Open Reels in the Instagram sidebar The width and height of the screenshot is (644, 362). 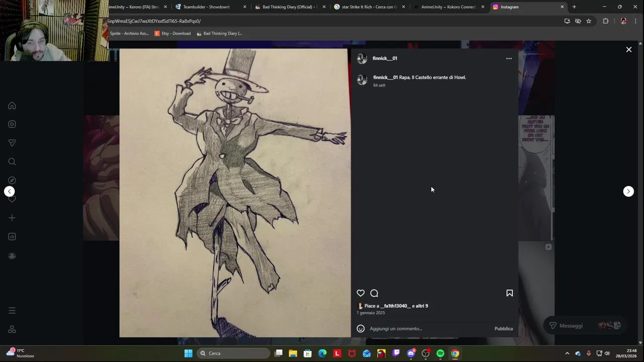coord(12,124)
